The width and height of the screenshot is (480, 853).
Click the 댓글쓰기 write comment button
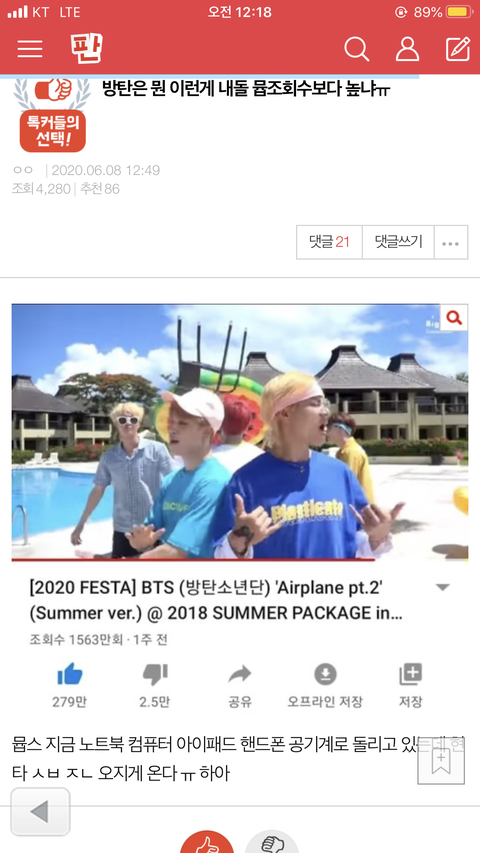398,242
